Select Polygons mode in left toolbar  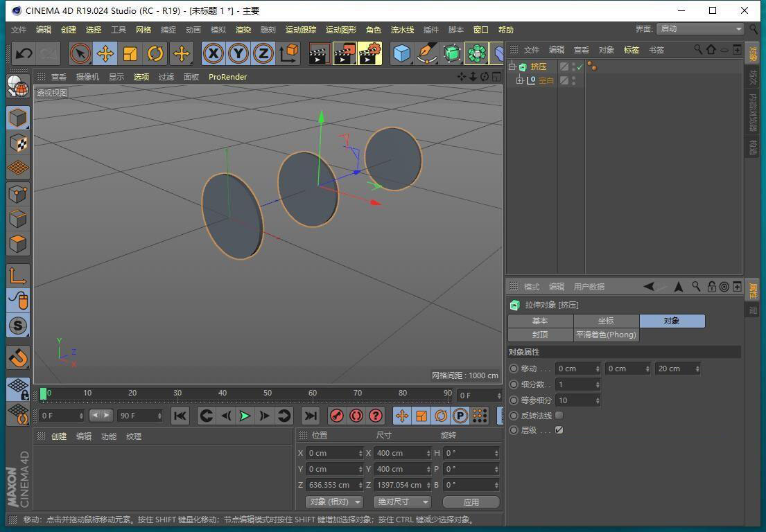(18, 244)
